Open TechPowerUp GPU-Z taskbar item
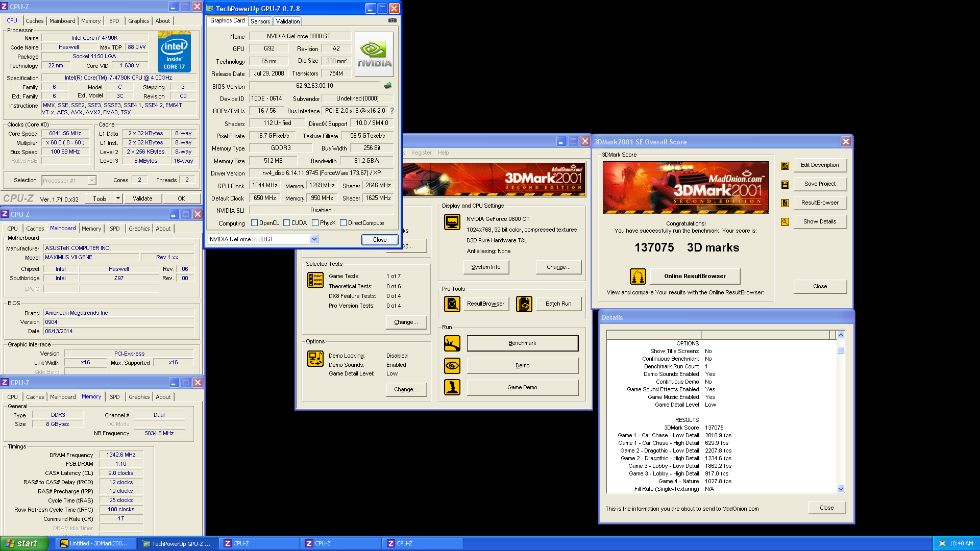 coord(178,543)
